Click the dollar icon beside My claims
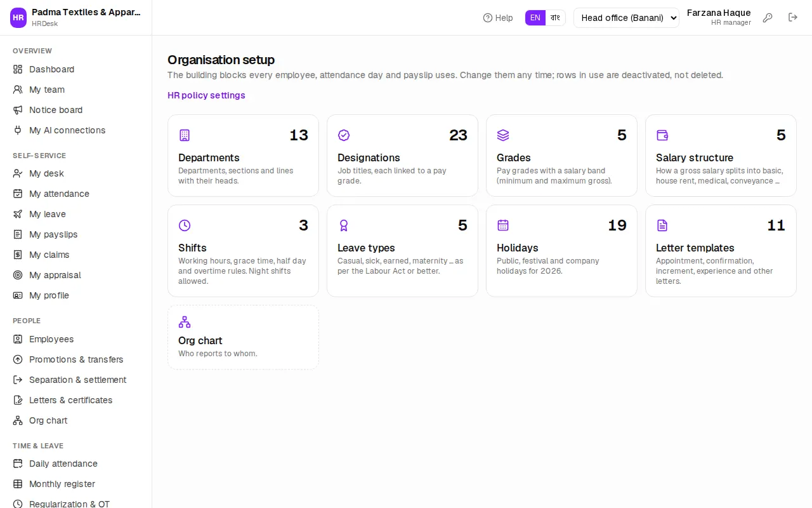The height and width of the screenshot is (508, 812). click(18, 255)
